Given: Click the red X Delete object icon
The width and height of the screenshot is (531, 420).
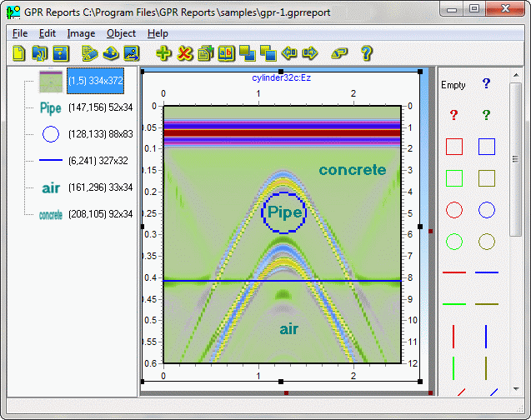Looking at the screenshot, I should point(184,53).
